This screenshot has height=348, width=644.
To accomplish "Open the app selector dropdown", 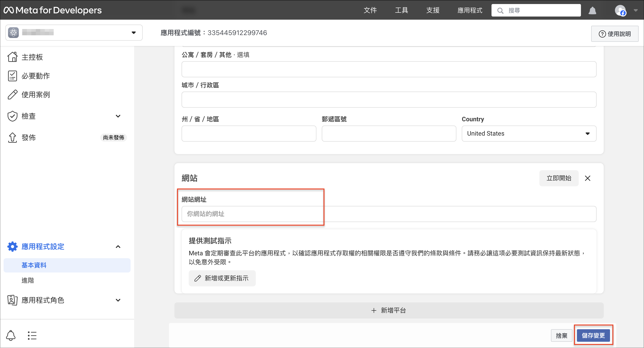I will coord(74,33).
